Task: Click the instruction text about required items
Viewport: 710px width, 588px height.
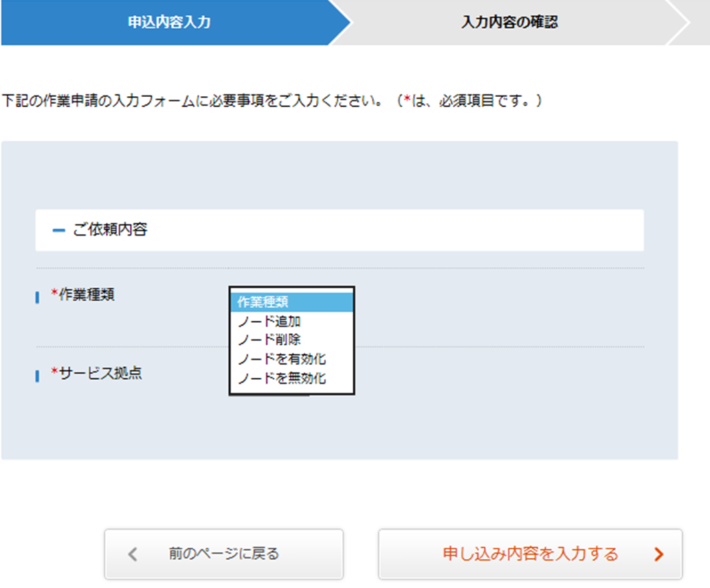Action: 271,100
